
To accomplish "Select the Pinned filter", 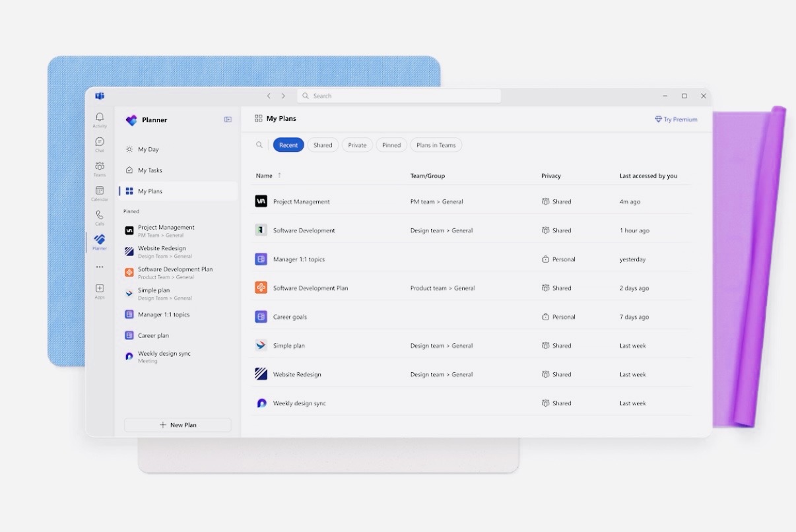I will (391, 145).
